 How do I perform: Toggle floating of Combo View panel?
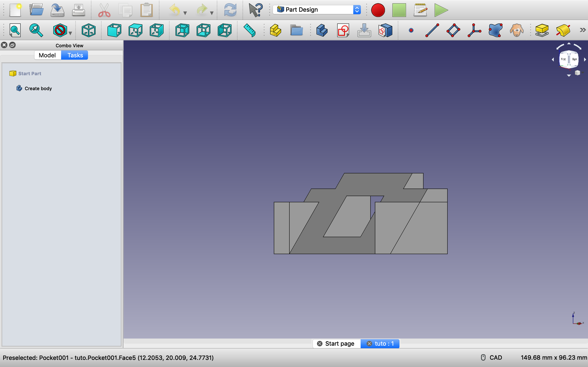[x=12, y=45]
